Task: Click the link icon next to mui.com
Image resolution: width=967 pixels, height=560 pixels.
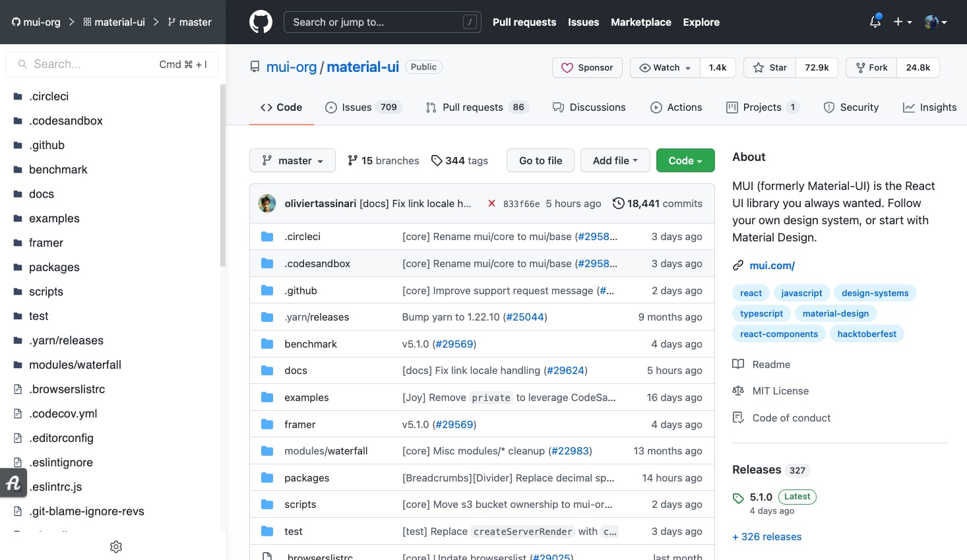Action: click(738, 265)
